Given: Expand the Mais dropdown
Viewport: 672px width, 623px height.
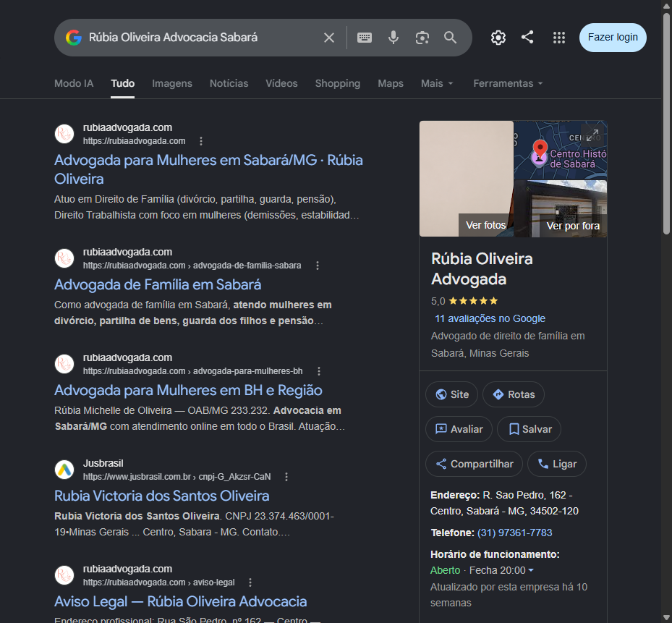Looking at the screenshot, I should point(437,83).
